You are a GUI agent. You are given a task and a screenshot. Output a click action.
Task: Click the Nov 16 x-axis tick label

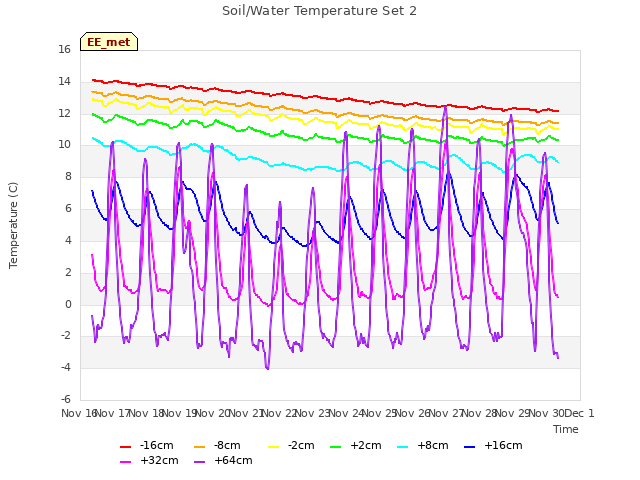(79, 413)
